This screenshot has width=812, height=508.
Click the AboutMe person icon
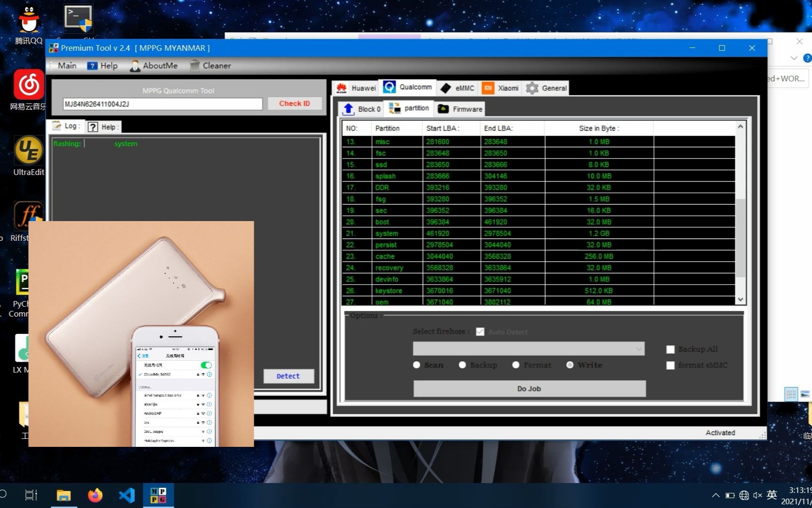coord(135,66)
